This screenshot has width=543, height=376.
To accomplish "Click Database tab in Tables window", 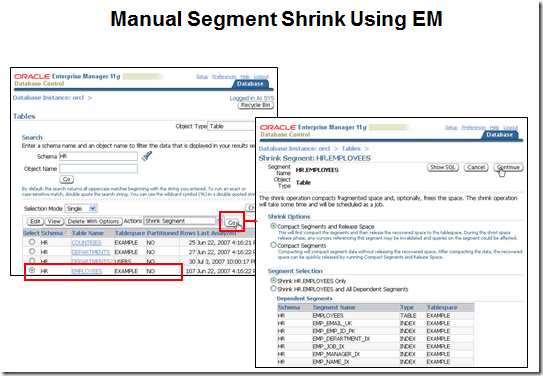I will [250, 84].
